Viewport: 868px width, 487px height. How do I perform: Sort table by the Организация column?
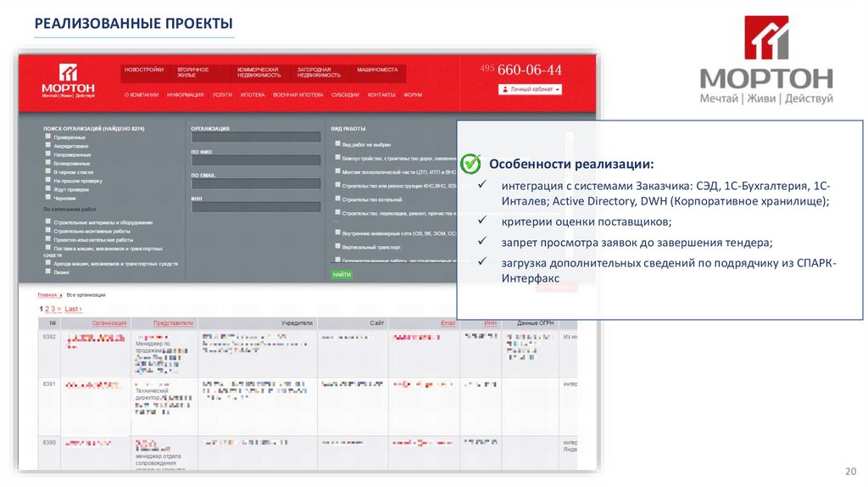[109, 322]
